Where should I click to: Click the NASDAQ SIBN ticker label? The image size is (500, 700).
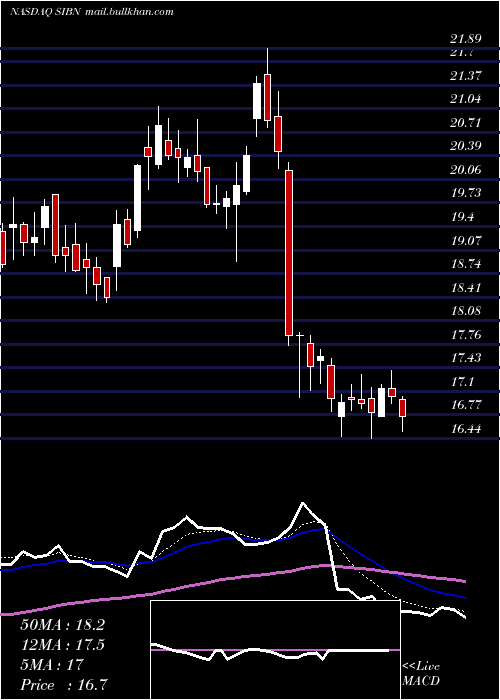(x=45, y=12)
